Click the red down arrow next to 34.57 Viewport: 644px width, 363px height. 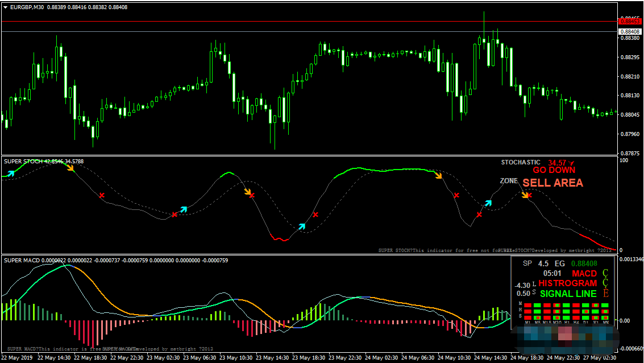[x=572, y=163]
